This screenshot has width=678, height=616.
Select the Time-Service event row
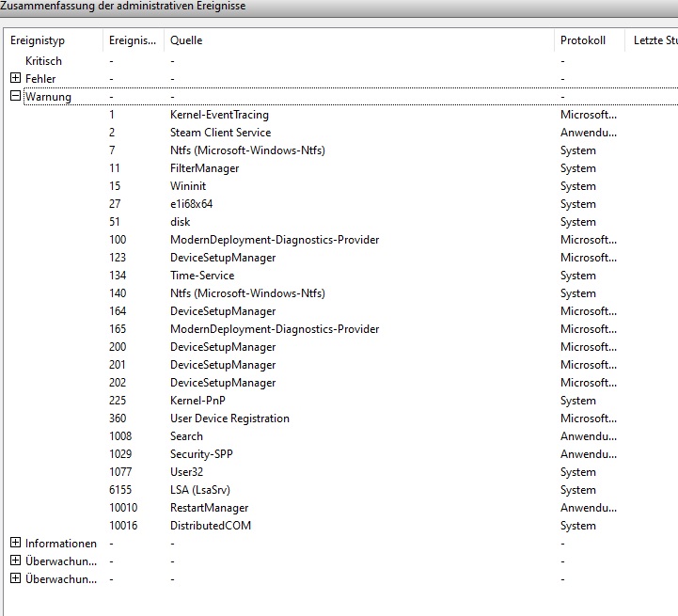click(x=340, y=276)
